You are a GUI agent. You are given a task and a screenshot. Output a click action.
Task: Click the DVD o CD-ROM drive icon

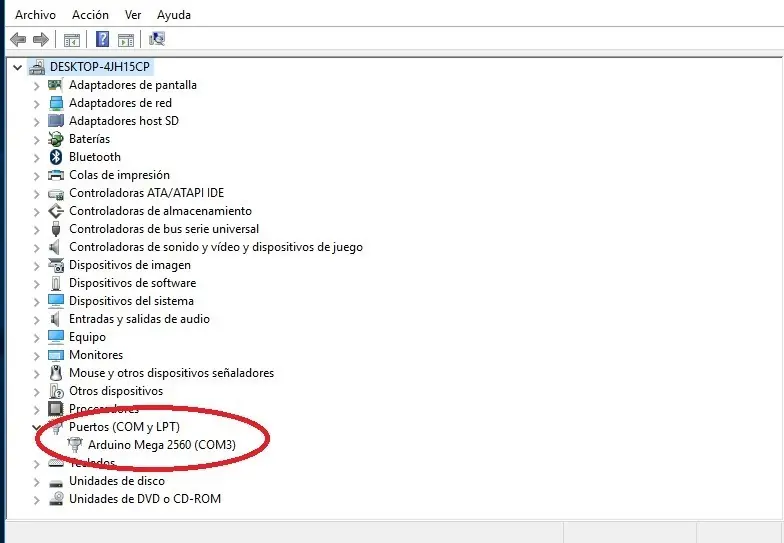click(x=56, y=498)
